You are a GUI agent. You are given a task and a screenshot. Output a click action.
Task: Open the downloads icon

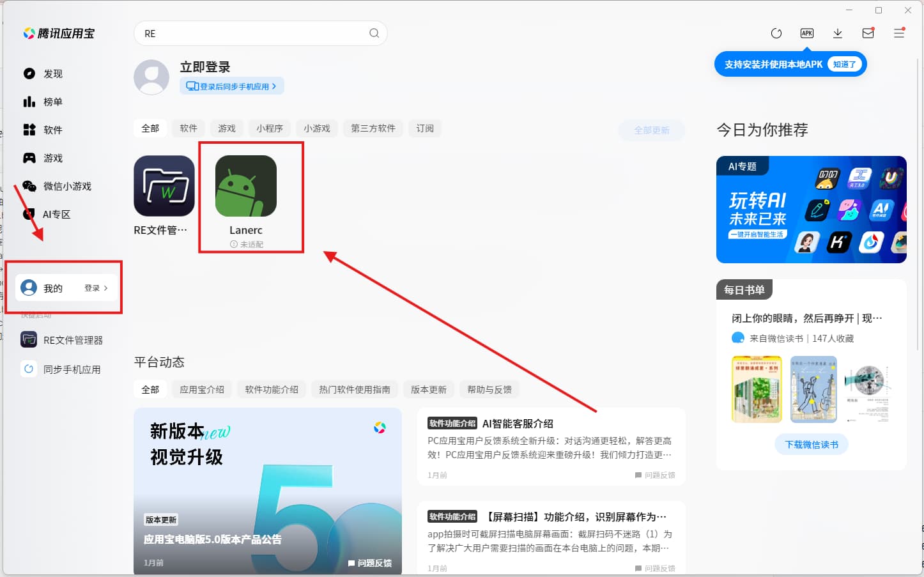pyautogui.click(x=838, y=33)
